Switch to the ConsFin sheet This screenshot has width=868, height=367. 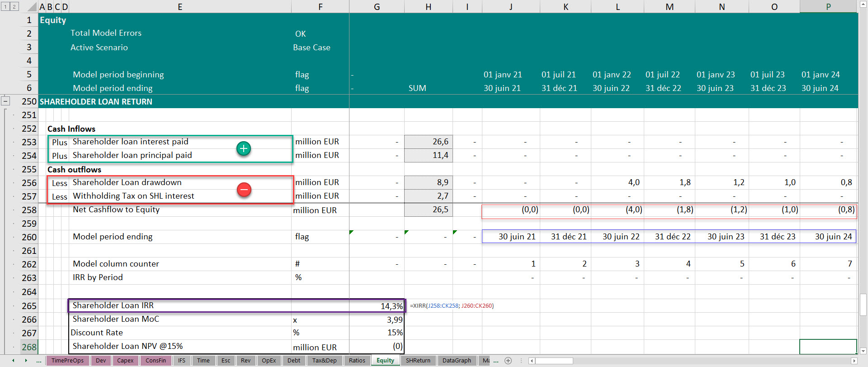[156, 361]
